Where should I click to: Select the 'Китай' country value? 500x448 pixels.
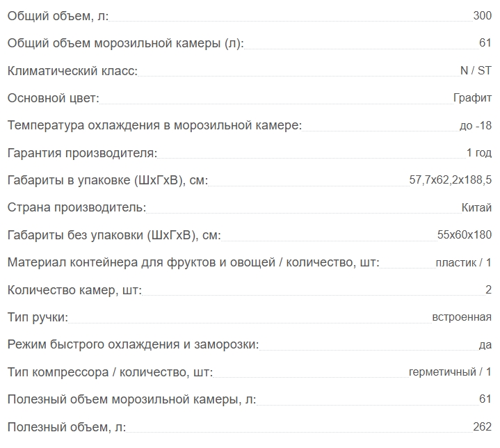click(x=476, y=208)
